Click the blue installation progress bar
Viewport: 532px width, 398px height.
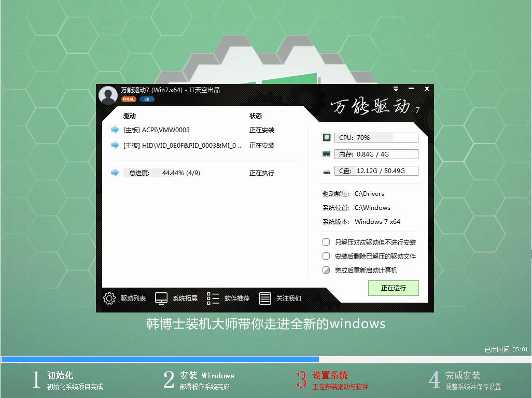point(156,359)
